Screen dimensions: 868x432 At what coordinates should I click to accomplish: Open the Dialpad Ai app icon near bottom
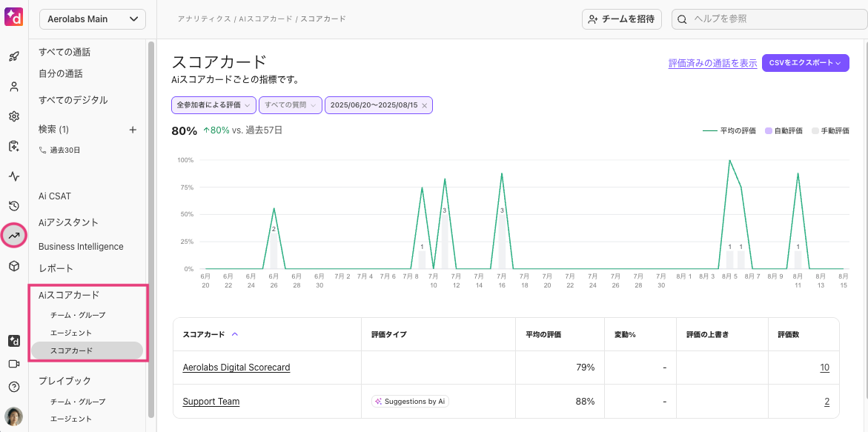pos(14,341)
